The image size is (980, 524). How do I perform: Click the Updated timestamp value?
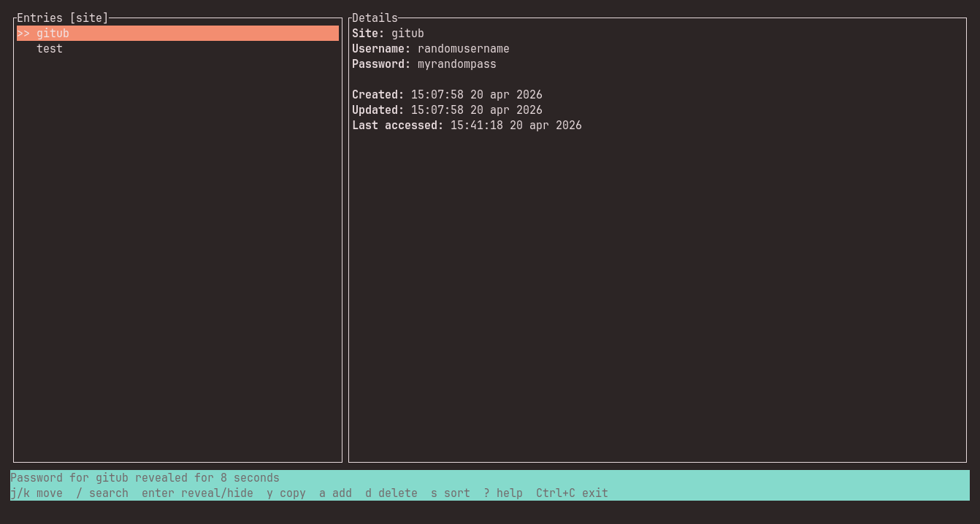477,110
